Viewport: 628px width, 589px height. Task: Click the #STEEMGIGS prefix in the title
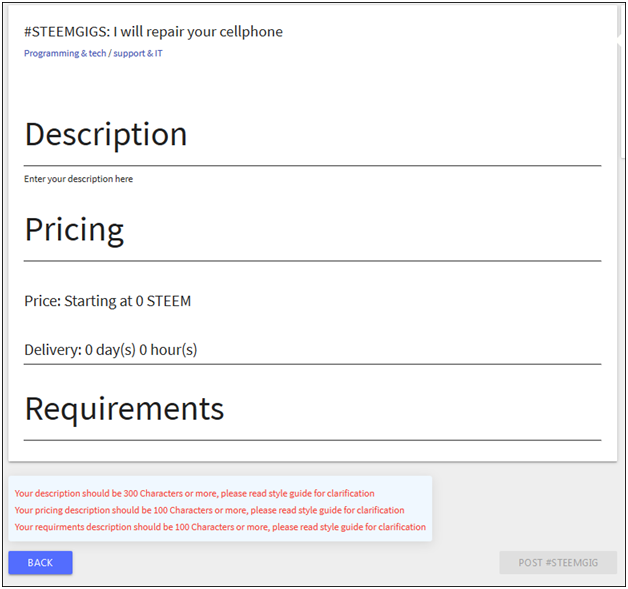(x=66, y=32)
